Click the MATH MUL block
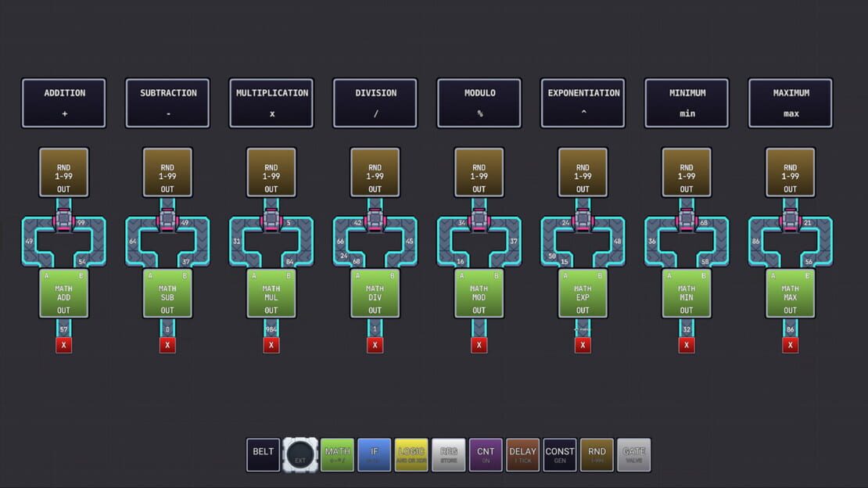868x488 pixels. coord(271,293)
